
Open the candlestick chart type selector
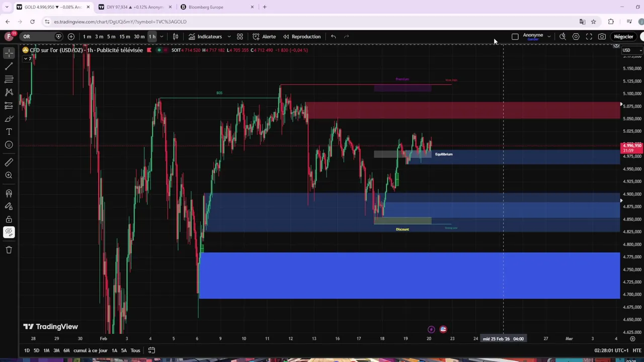point(176,36)
